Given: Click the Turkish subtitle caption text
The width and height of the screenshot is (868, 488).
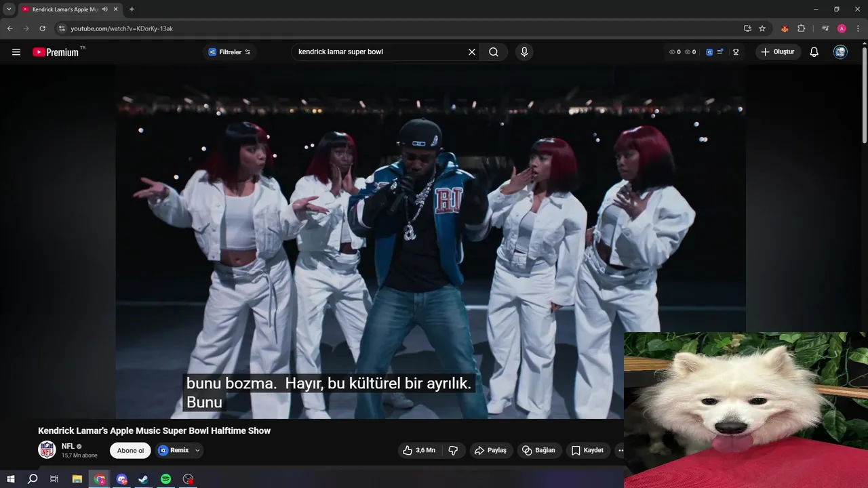Looking at the screenshot, I should tap(328, 392).
